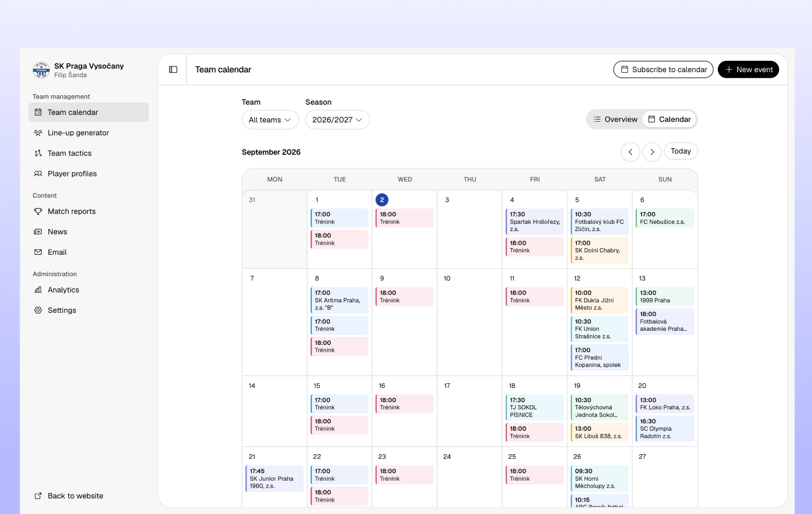The image size is (812, 514).
Task: Open 17:30 Spartak Hrdlořezy event
Action: (x=535, y=221)
